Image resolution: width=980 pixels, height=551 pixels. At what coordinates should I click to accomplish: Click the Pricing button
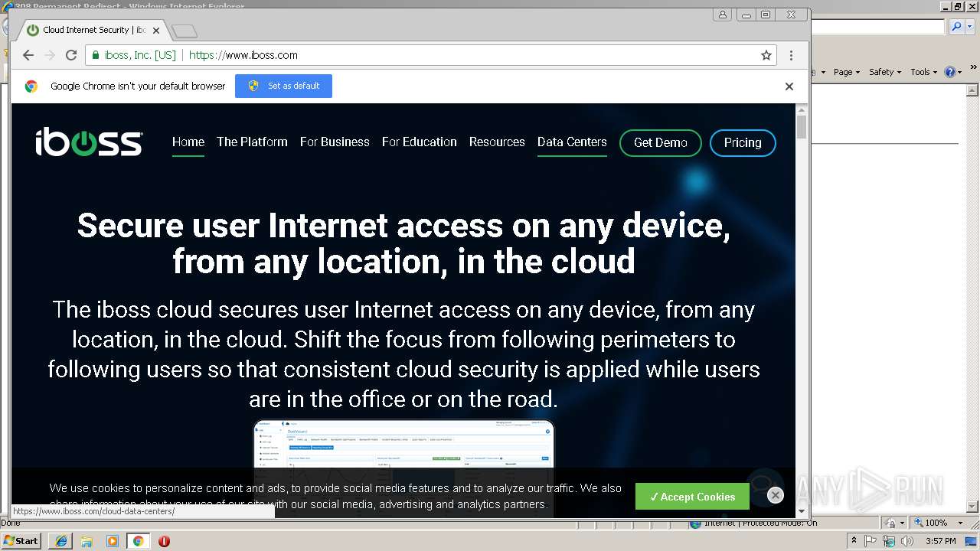[x=743, y=143]
